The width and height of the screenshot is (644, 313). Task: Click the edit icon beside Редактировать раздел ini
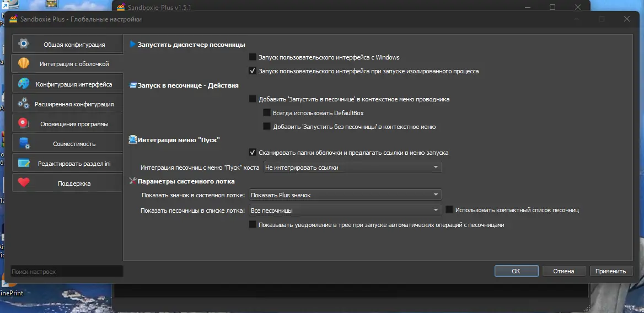24,163
